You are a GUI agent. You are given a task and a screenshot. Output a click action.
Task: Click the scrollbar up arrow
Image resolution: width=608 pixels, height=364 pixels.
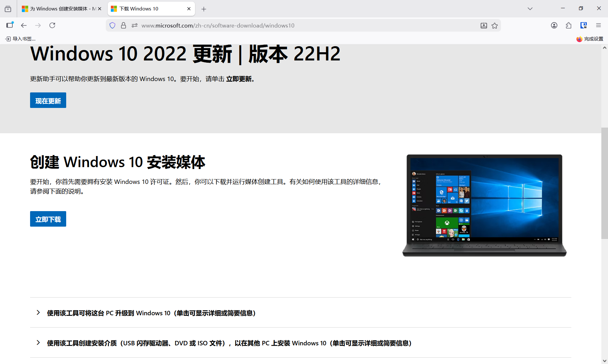tap(605, 48)
